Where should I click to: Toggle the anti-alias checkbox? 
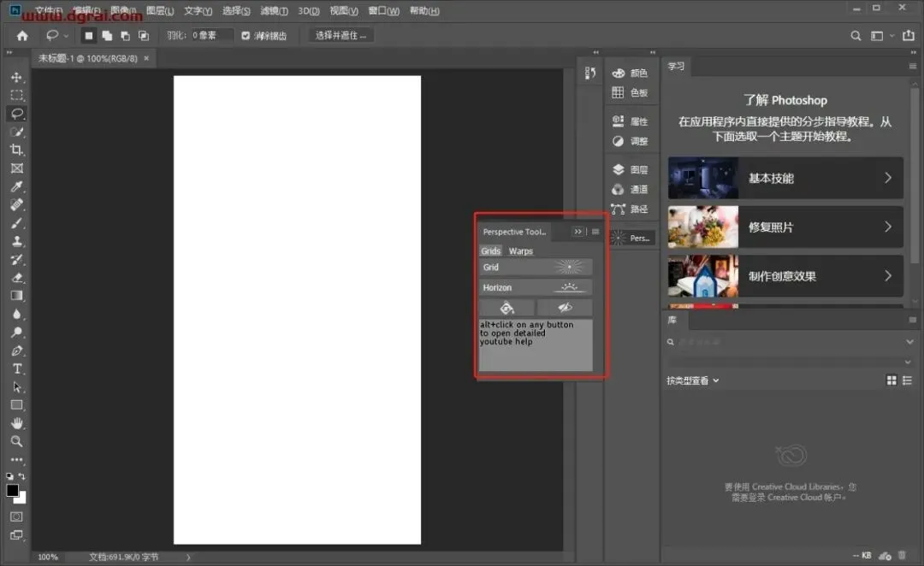(x=246, y=36)
